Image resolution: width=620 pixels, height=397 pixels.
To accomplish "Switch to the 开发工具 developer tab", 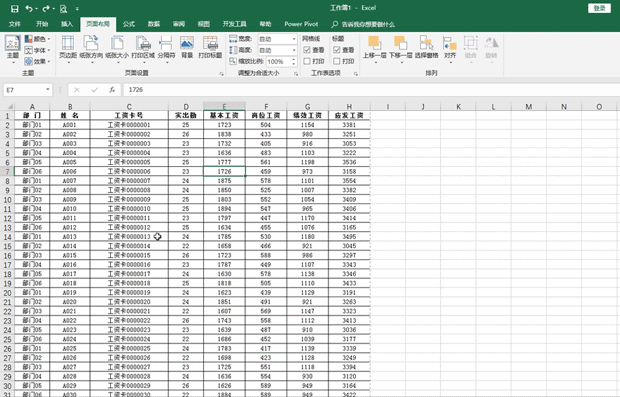I will point(234,24).
